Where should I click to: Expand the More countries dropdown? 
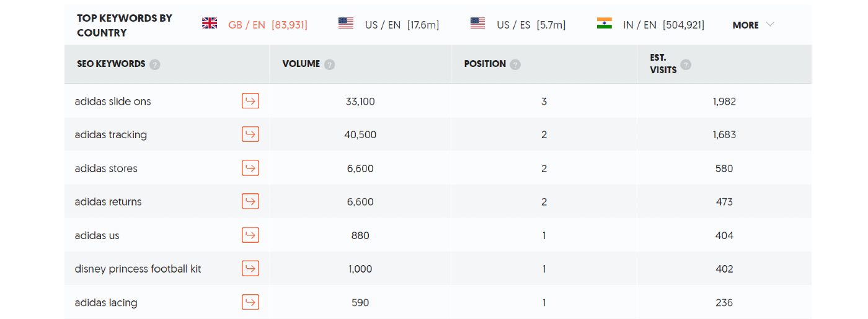(753, 25)
